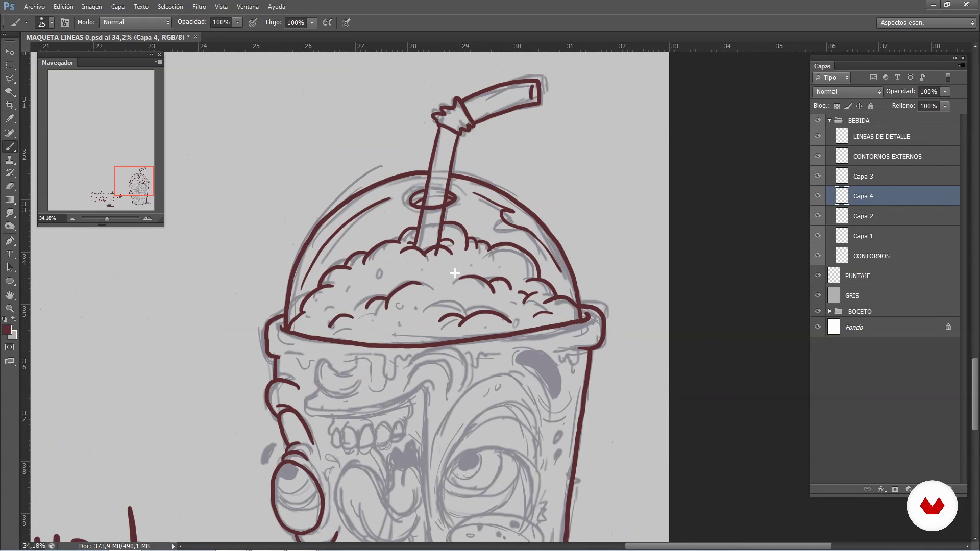This screenshot has width=980, height=551.
Task: Zoom out in the Navegador panel
Action: pos(73,218)
